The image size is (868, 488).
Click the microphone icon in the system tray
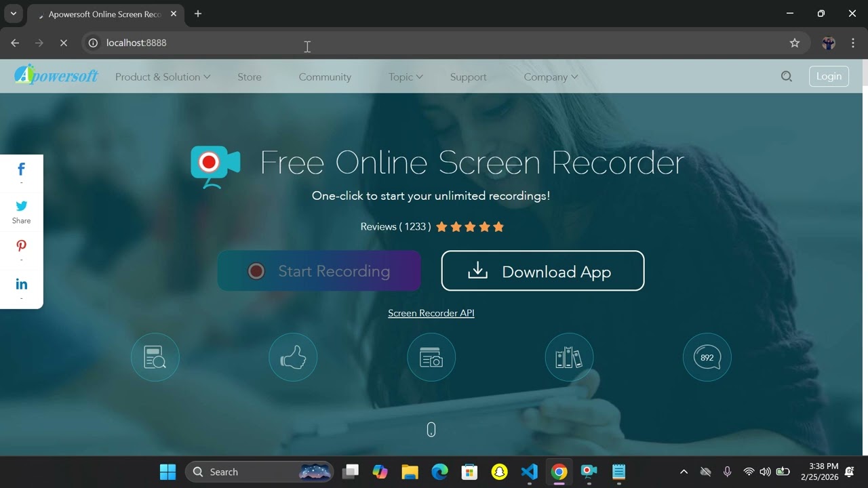(x=727, y=472)
